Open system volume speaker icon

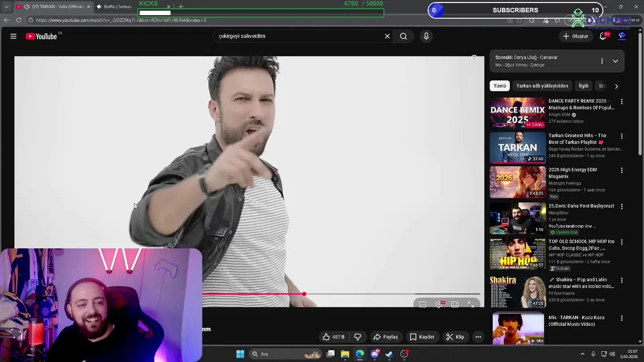612,354
